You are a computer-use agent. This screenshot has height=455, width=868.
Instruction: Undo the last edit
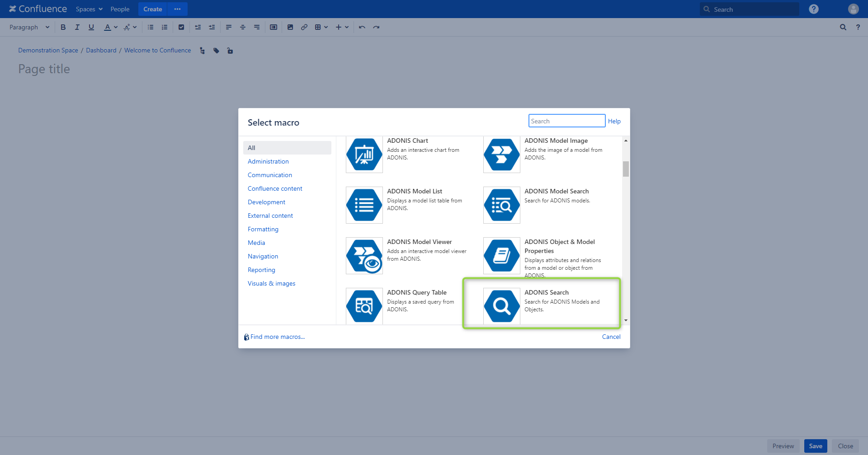click(x=362, y=27)
